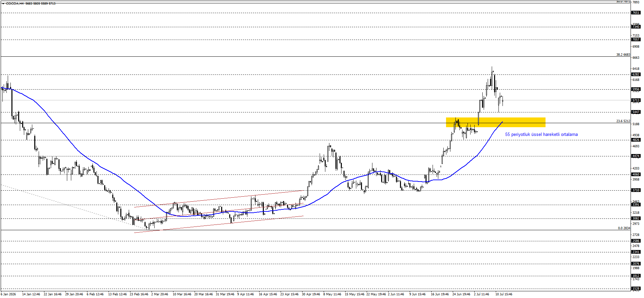Screen dimensions: 644x298
Task: Click the 7651 price level tag
Action: coord(636,13)
